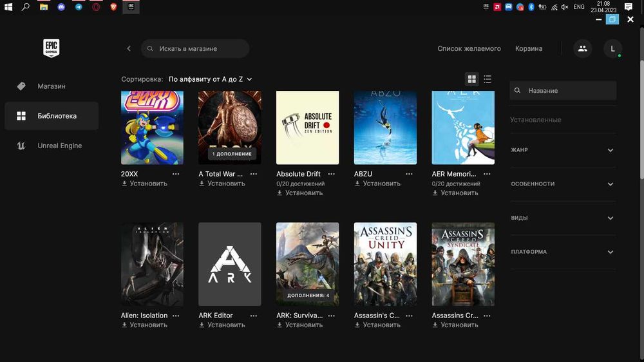Filter by Установленные

pyautogui.click(x=535, y=120)
